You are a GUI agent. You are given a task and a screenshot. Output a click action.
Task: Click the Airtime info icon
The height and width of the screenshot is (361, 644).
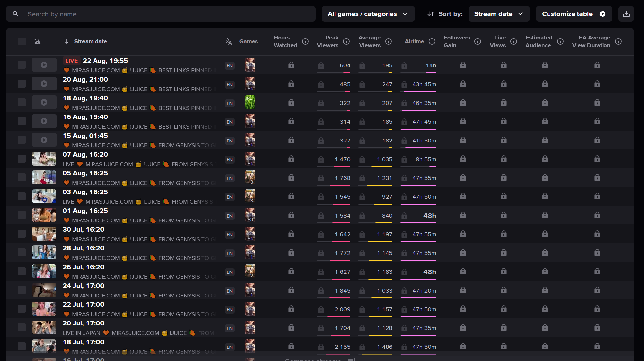pos(432,41)
